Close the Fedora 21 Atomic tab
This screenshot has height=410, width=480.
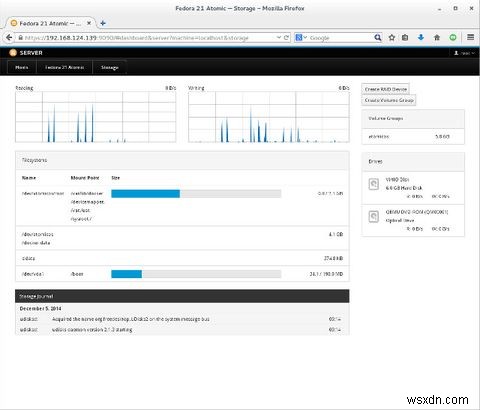coord(89,23)
